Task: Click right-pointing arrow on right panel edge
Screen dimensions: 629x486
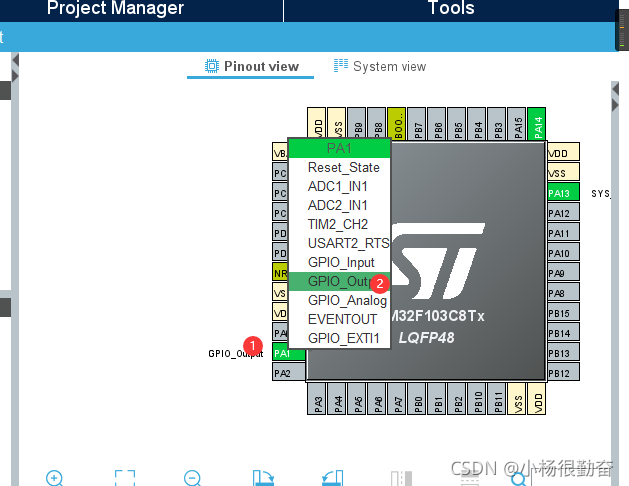Action: click(x=615, y=105)
